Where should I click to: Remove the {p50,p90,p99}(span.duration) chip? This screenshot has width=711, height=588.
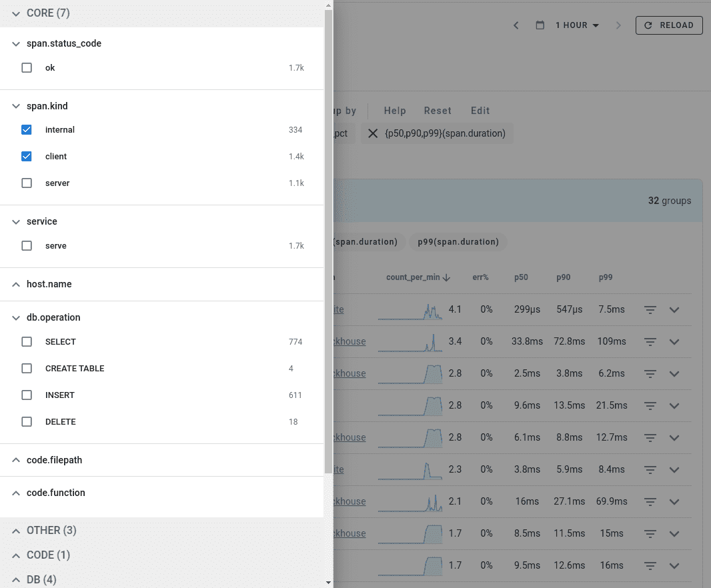373,133
